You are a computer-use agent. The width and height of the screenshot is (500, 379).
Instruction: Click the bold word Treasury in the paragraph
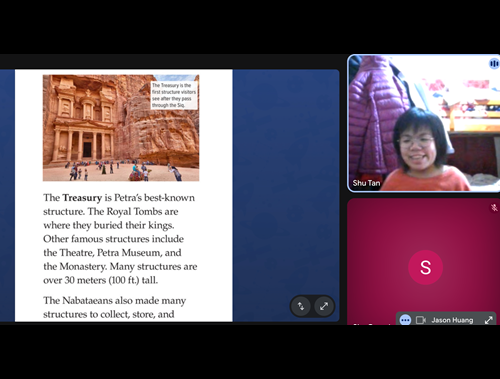(x=82, y=198)
